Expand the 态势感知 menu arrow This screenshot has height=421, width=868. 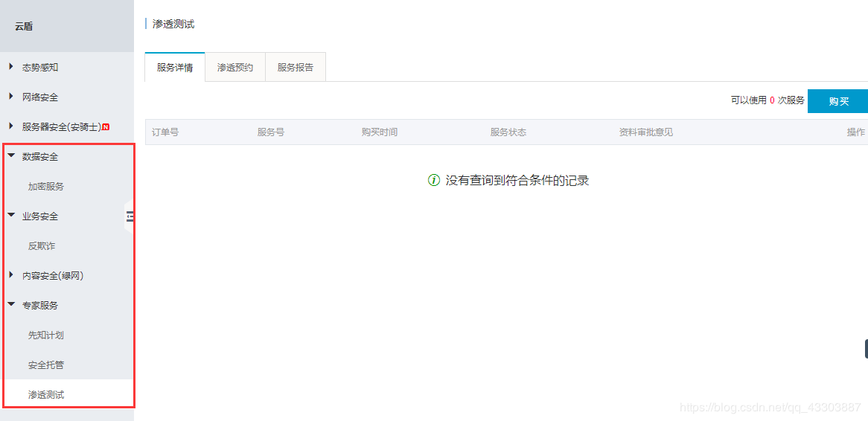(x=11, y=67)
